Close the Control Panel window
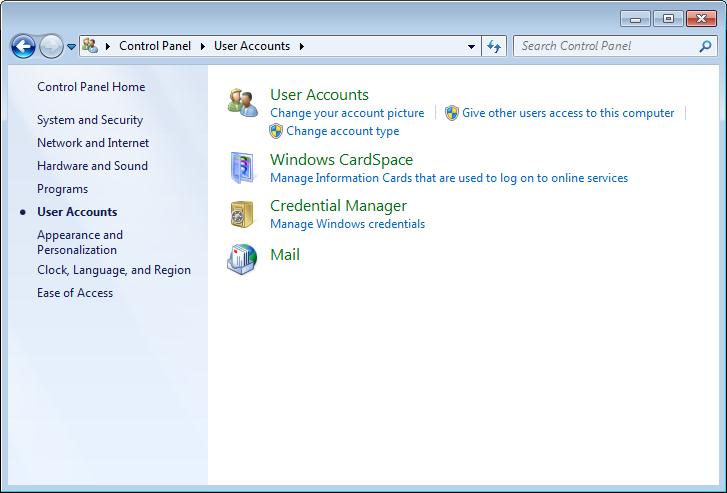Screen dimensions: 727x493 point(701,19)
